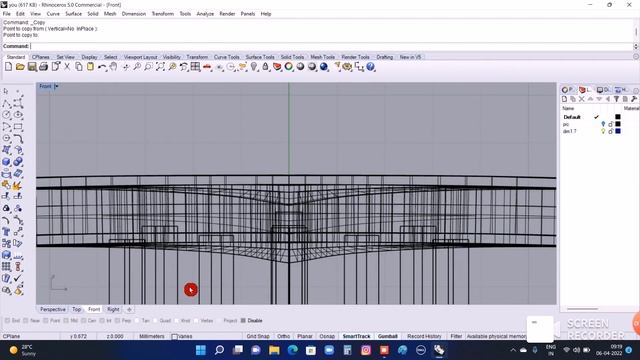
Task: Open the Curve menu
Action: 53,14
